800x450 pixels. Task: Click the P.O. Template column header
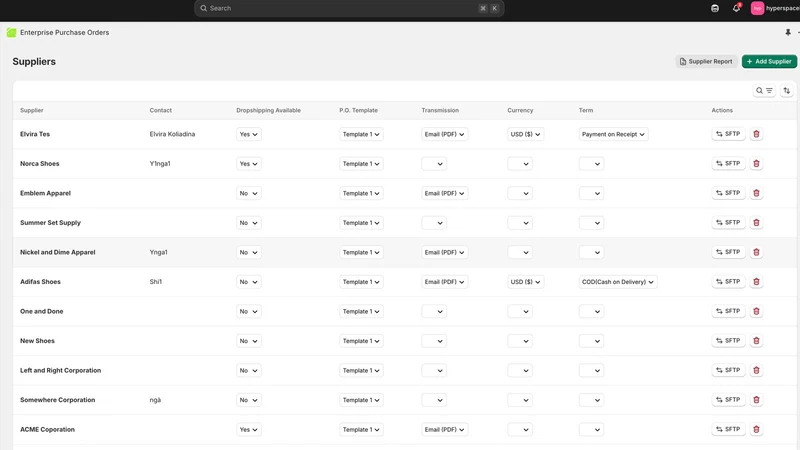pos(358,110)
